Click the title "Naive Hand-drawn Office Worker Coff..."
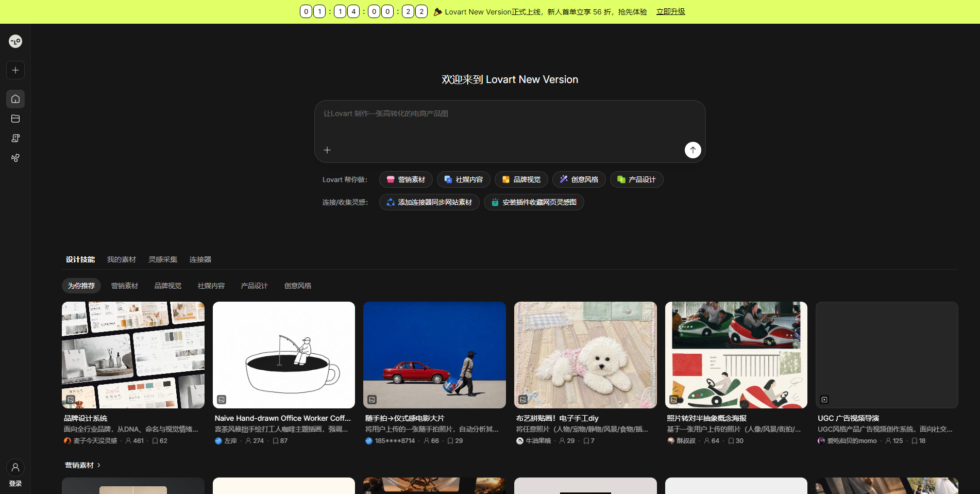Screen dimensions: 980x494 [283, 418]
